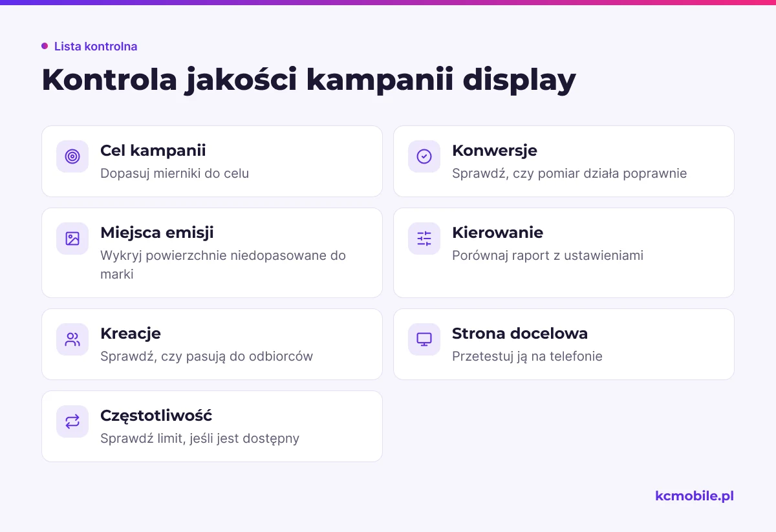This screenshot has height=532, width=776.
Task: Click 'Przetestuj ją na telefonie' text
Action: [x=527, y=356]
